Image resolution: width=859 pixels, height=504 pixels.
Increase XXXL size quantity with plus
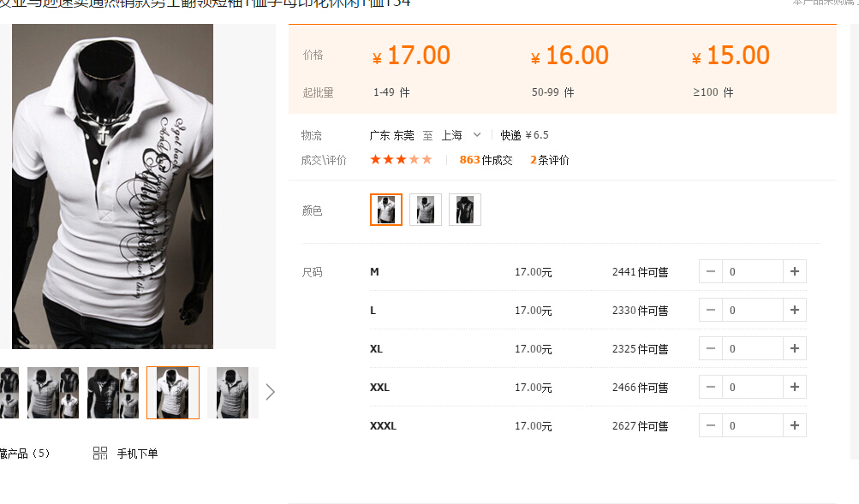coord(795,426)
